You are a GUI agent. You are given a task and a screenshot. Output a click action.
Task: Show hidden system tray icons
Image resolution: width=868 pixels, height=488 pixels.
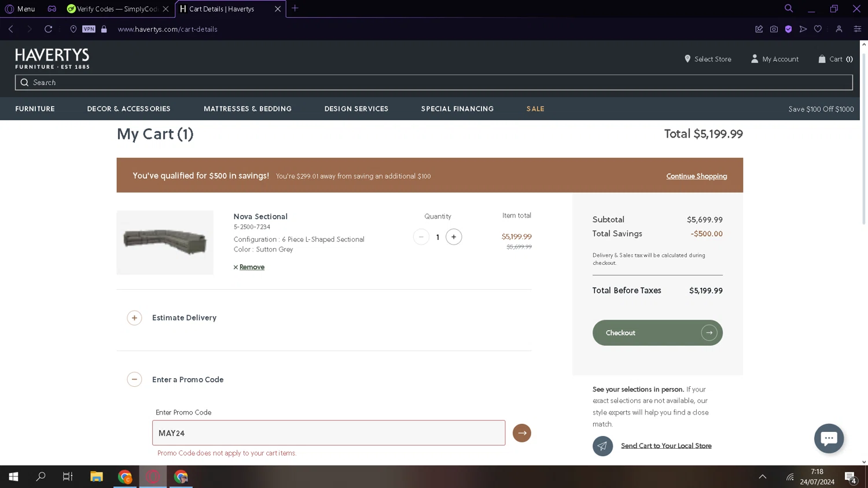pyautogui.click(x=763, y=476)
